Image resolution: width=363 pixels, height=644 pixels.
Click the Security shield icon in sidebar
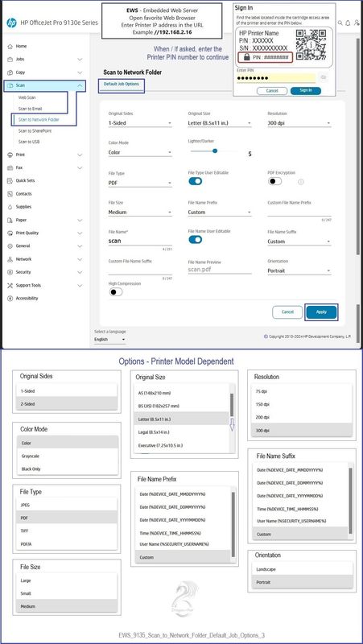pos(10,272)
